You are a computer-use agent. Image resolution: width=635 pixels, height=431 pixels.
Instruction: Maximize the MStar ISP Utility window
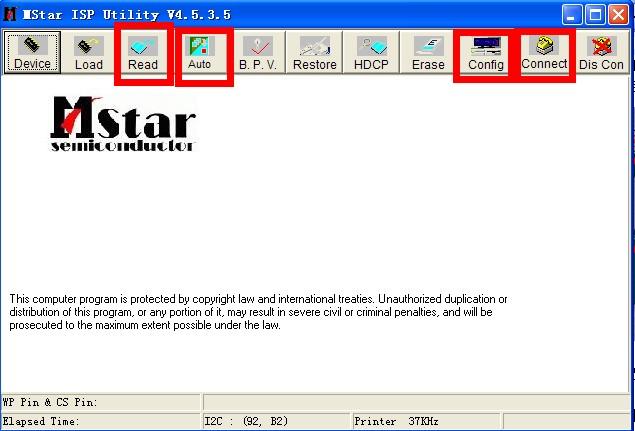tap(595, 15)
